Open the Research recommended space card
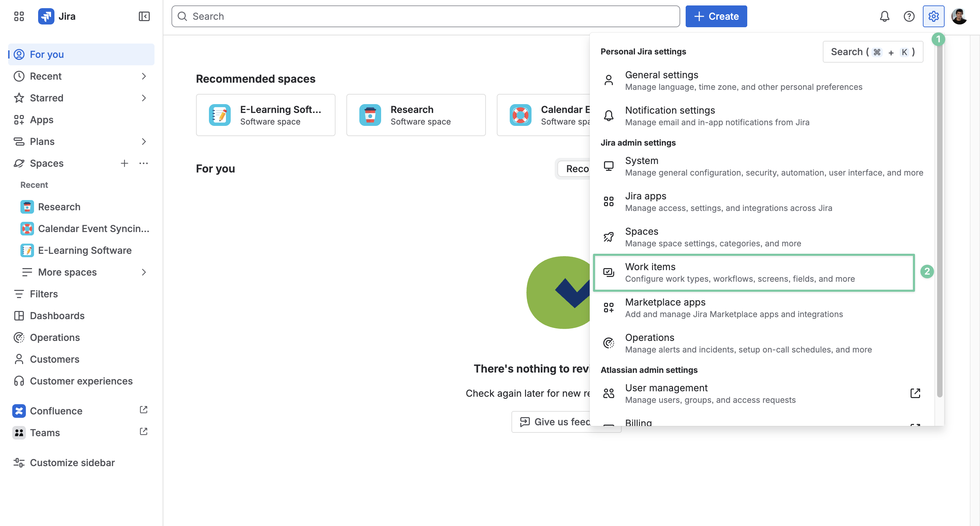 416,115
